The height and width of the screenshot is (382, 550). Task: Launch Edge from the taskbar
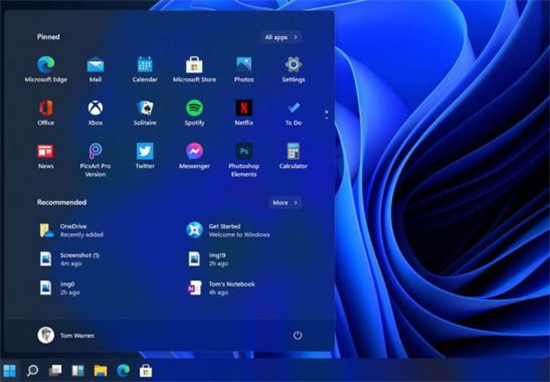point(123,370)
